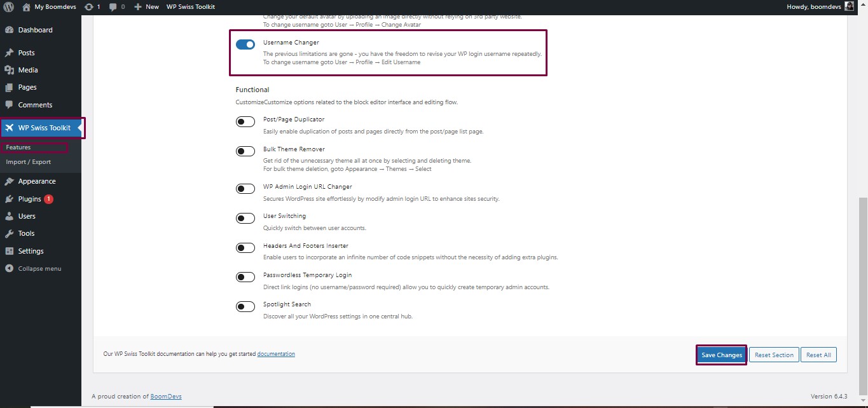Open the Appearance menu label
The height and width of the screenshot is (408, 868).
37,181
